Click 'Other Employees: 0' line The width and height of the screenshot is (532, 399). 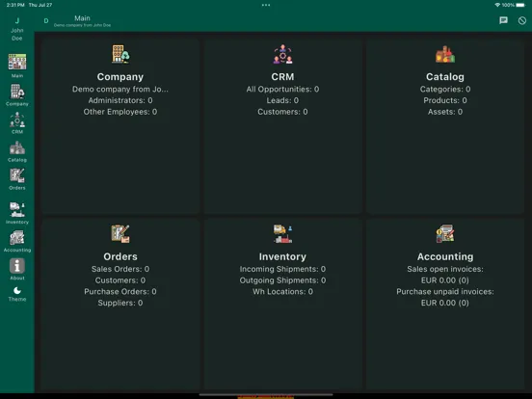coord(120,112)
